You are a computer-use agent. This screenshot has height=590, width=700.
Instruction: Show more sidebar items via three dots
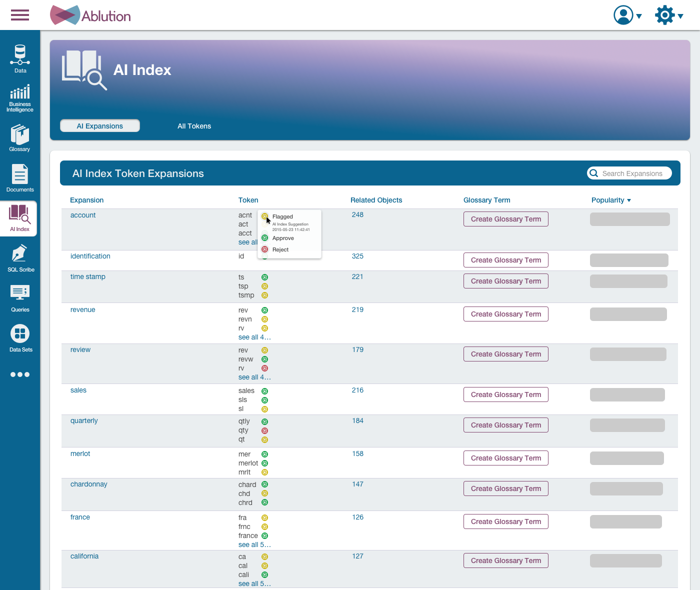(20, 374)
